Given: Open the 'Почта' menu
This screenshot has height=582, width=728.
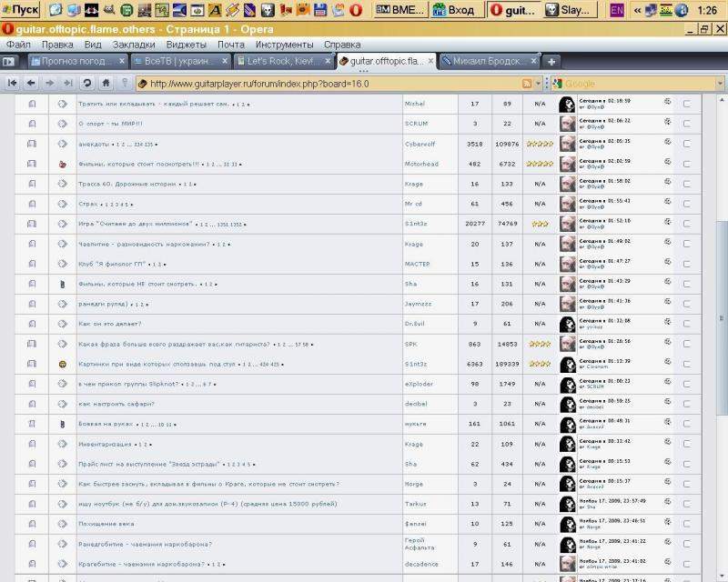Looking at the screenshot, I should click(x=231, y=45).
